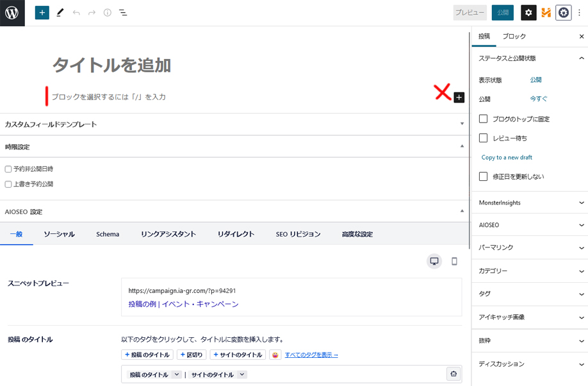Switch snippet preview to mobile view

pos(454,261)
